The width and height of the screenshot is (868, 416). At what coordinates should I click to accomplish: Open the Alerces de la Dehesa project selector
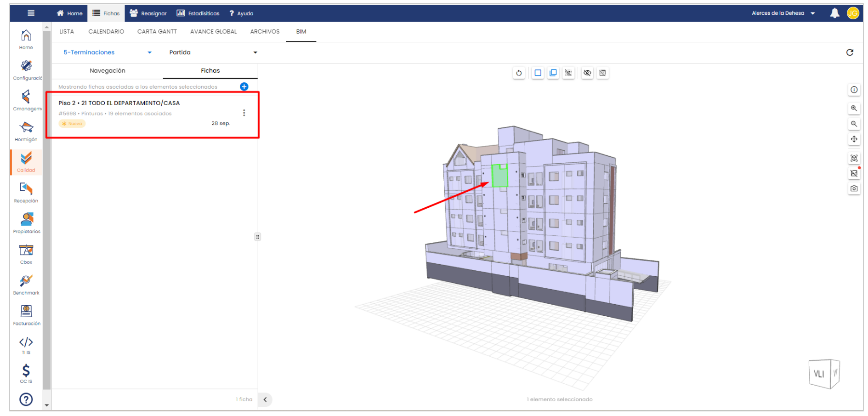tap(783, 13)
